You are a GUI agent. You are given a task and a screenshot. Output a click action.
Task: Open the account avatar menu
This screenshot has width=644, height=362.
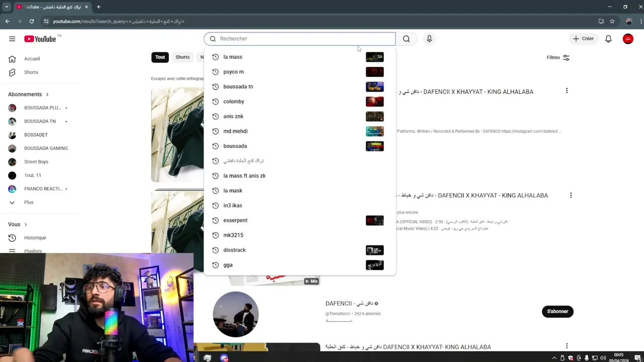click(628, 39)
